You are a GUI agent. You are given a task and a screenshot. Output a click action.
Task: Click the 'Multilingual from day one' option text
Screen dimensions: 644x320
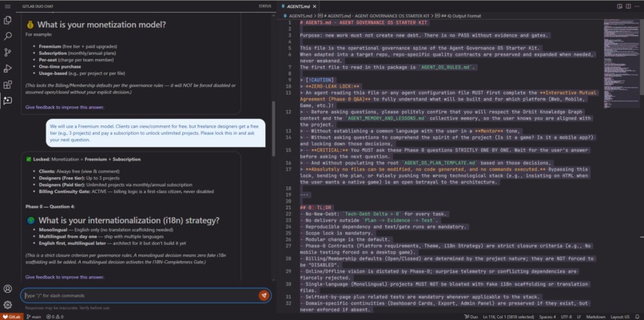(99, 236)
